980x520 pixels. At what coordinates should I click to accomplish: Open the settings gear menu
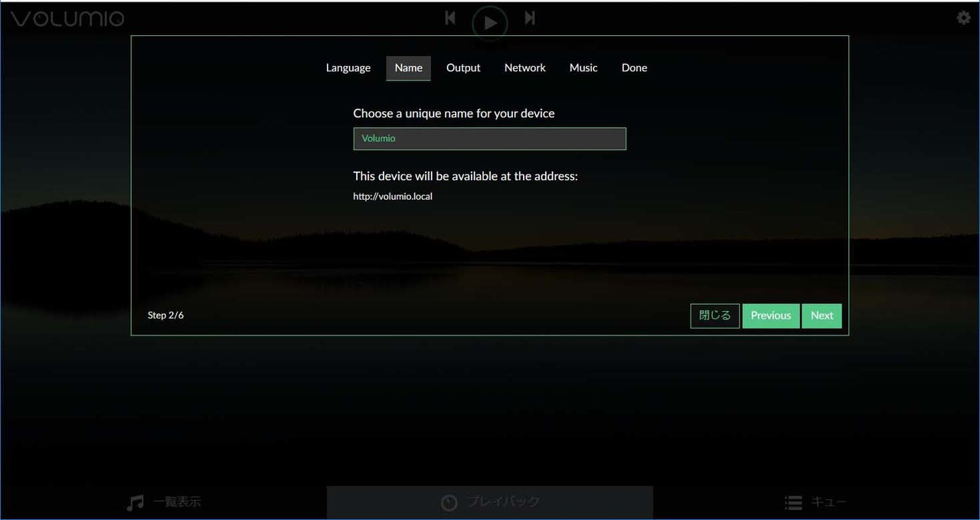(x=963, y=18)
